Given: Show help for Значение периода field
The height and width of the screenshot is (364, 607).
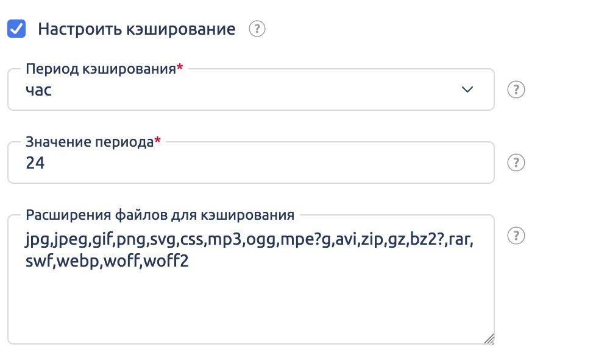Looking at the screenshot, I should (x=516, y=163).
